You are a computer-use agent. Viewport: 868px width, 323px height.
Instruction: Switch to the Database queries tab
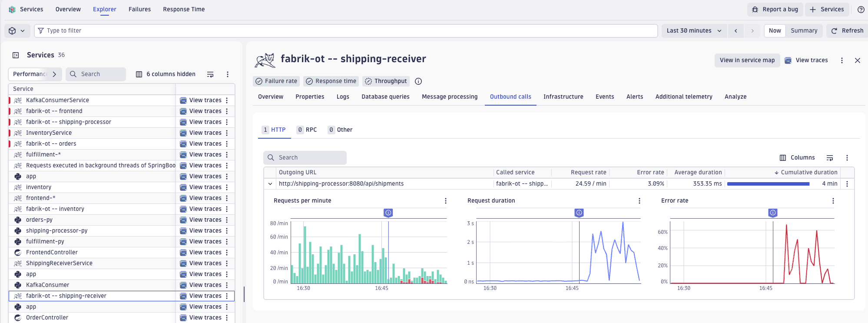(x=385, y=97)
